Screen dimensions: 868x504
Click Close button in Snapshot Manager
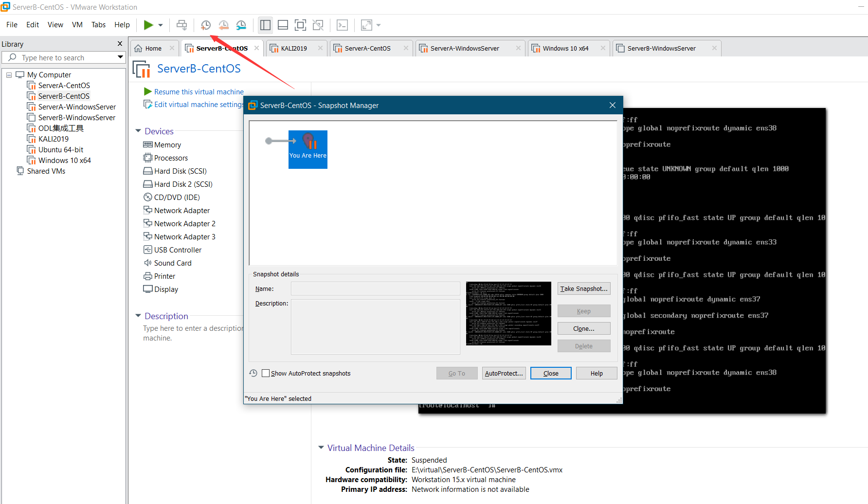pos(551,373)
